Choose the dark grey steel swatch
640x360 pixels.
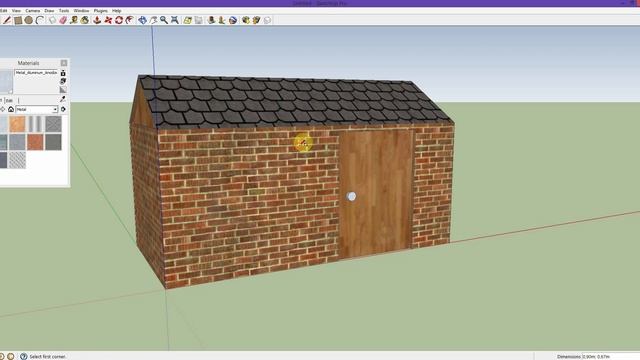coord(53,142)
